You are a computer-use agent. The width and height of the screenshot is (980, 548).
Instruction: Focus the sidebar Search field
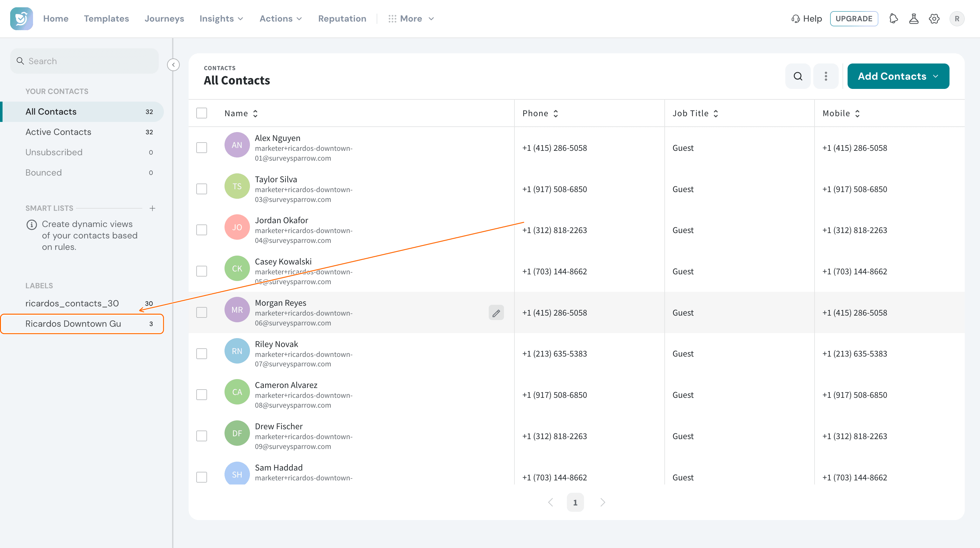point(84,61)
